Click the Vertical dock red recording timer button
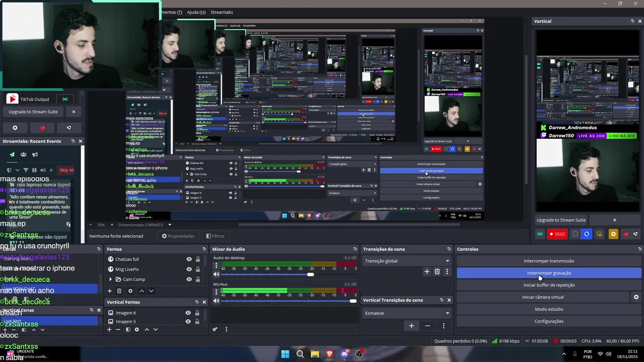This screenshot has width=644, height=362. pos(557,234)
